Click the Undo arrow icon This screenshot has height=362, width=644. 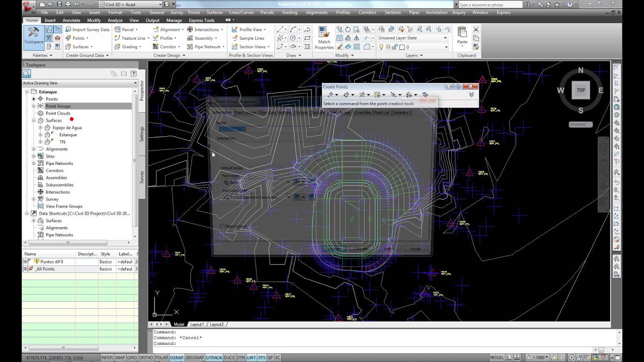click(76, 5)
